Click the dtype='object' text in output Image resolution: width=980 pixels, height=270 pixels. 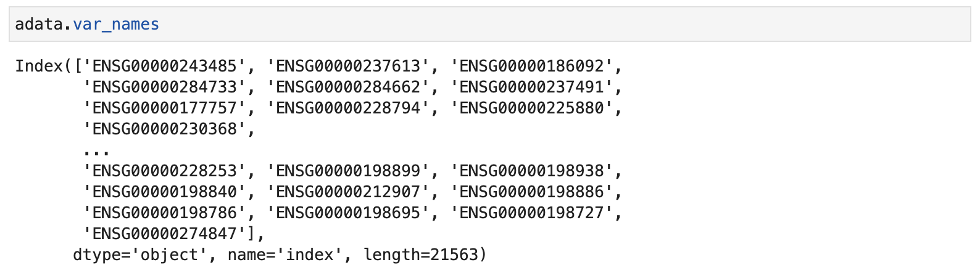click(x=139, y=255)
